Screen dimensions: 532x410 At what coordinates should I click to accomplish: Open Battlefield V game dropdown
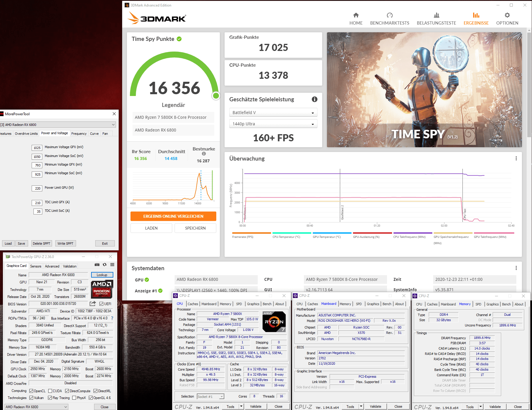(x=273, y=113)
